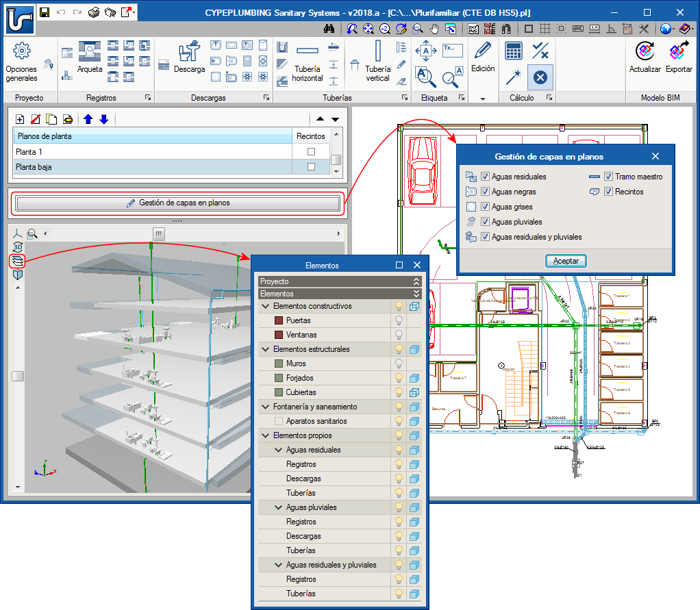Screen dimensions: 700x610
Task: Choose the Descarga fixture tool
Action: (x=189, y=57)
